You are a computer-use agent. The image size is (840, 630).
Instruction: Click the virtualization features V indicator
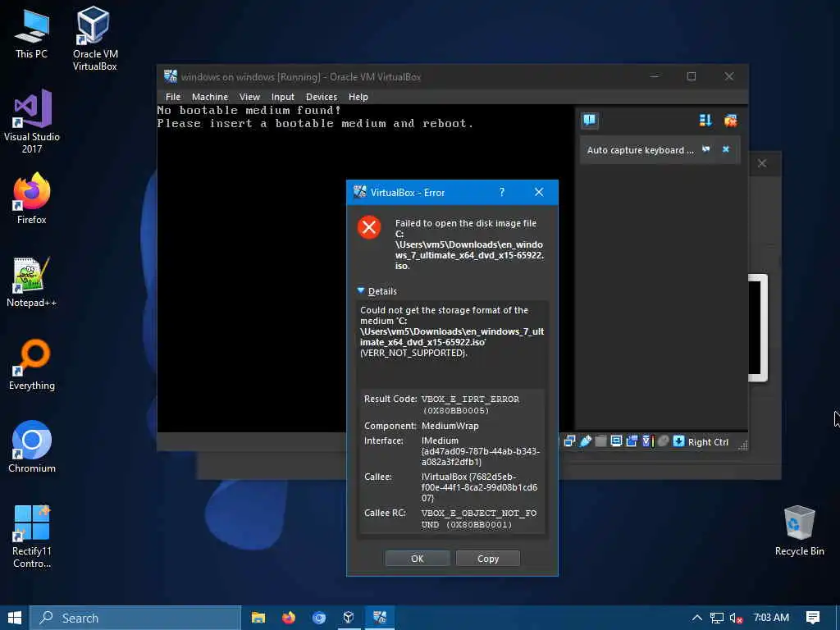(x=647, y=441)
